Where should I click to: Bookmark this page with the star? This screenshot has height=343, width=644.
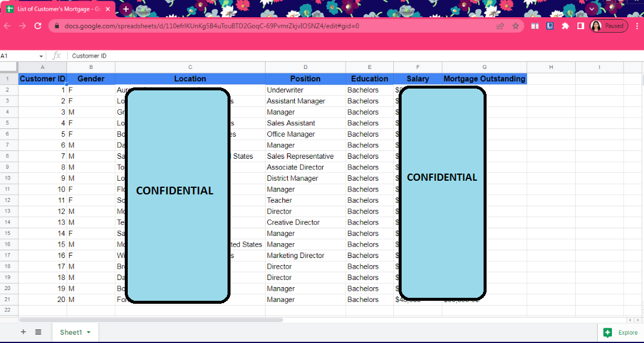[516, 26]
